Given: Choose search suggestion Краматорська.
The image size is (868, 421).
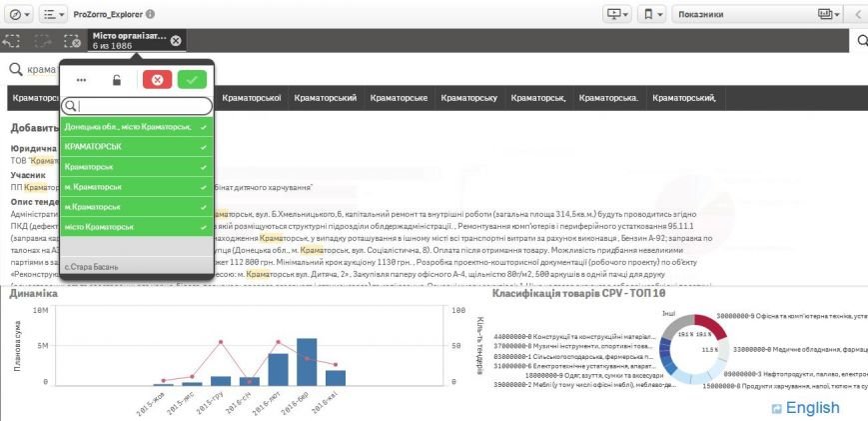Looking at the screenshot, I should click(x=609, y=98).
